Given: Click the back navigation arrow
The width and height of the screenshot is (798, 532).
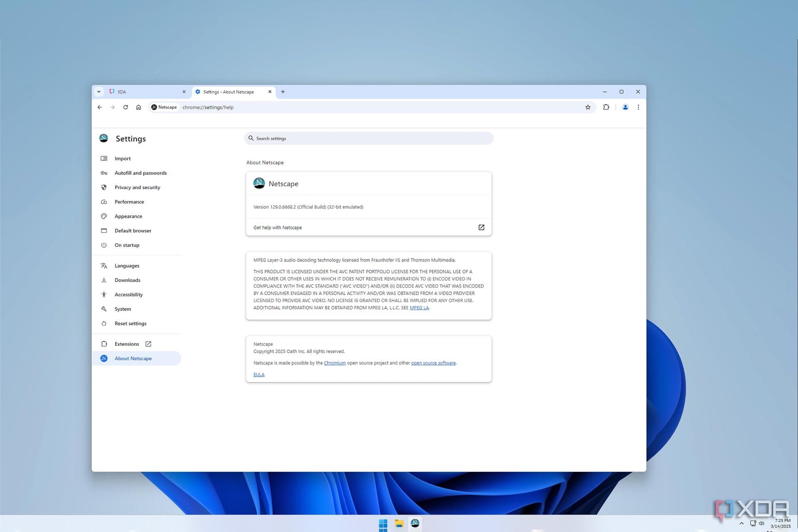Looking at the screenshot, I should click(x=100, y=107).
